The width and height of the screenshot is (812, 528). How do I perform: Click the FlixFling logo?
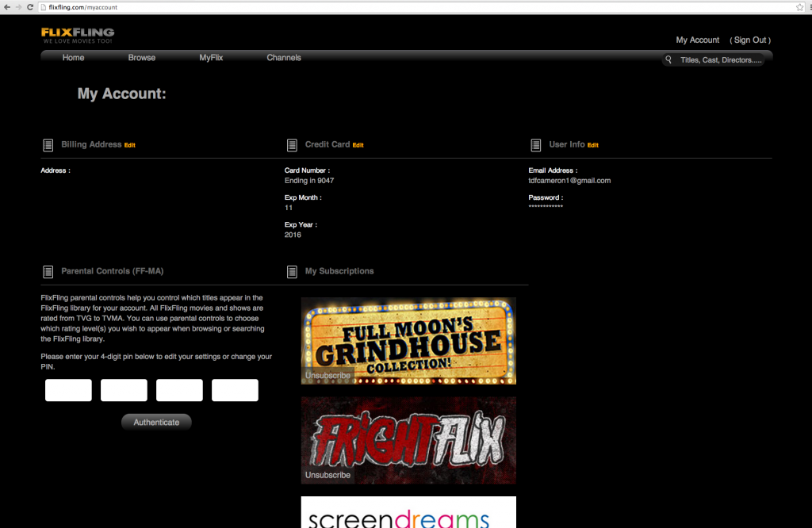(x=78, y=35)
